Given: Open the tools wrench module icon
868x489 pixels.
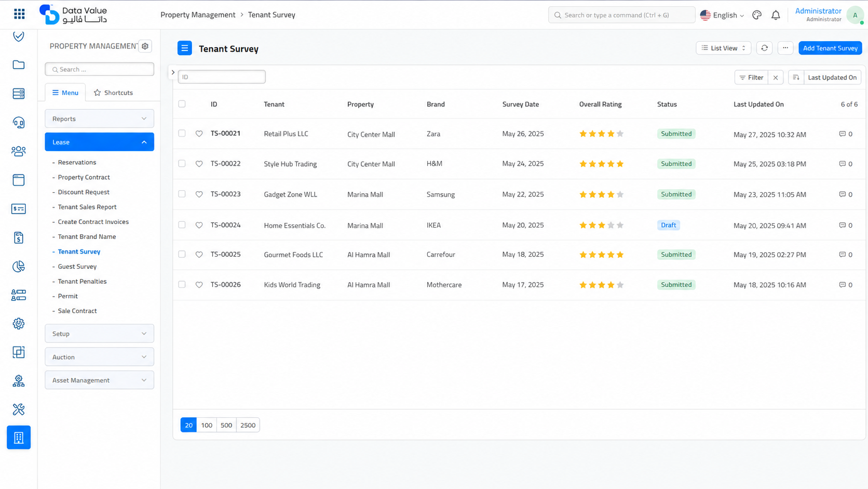Looking at the screenshot, I should tap(19, 409).
